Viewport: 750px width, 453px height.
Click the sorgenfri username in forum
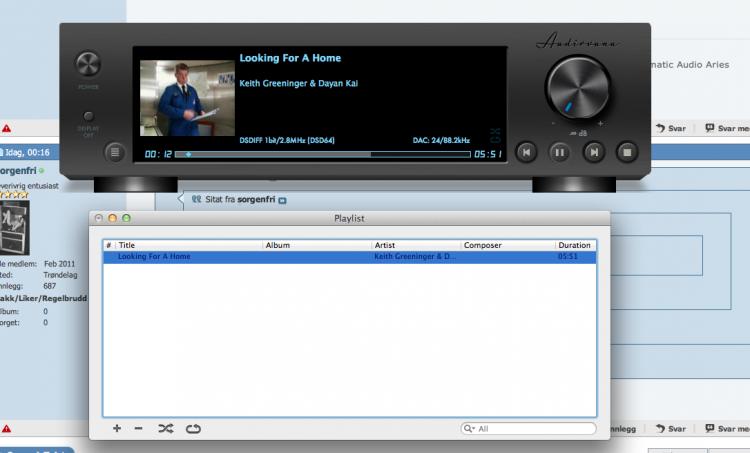coord(18,171)
